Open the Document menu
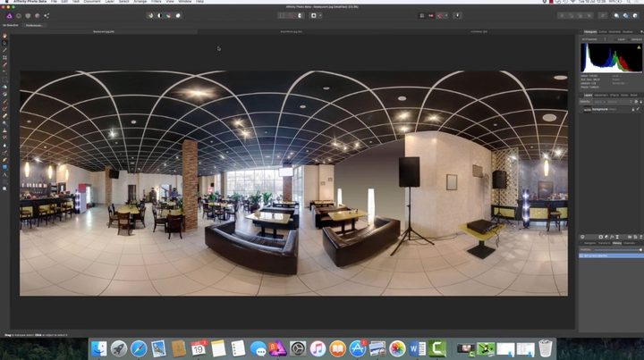The width and height of the screenshot is (644, 360). point(92,2)
